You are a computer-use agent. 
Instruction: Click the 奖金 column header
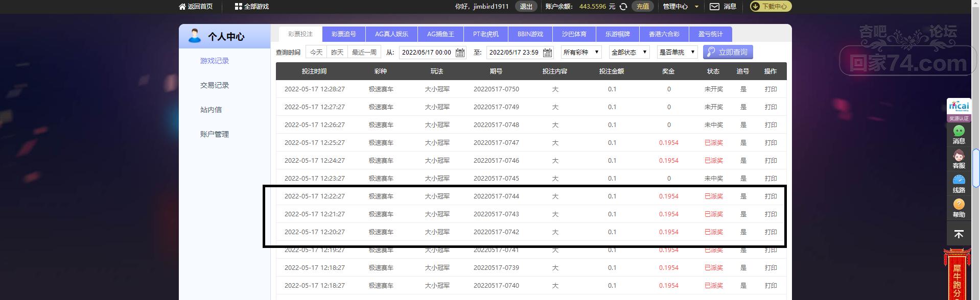point(668,71)
